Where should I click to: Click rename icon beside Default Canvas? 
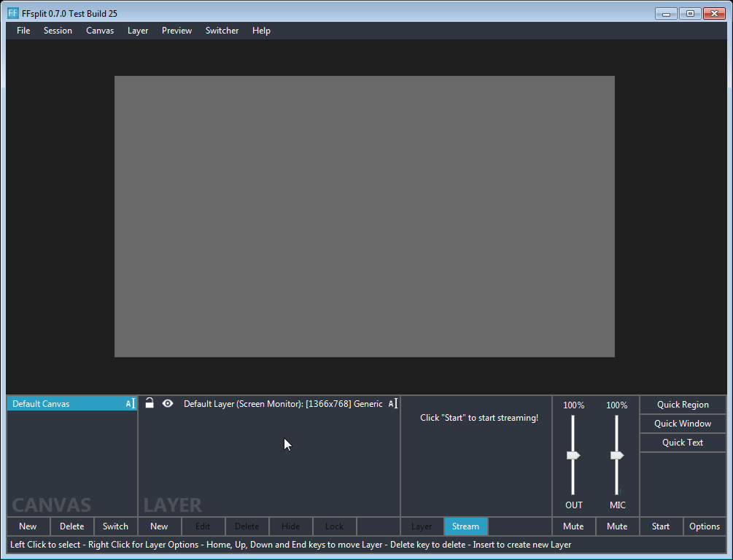click(130, 404)
